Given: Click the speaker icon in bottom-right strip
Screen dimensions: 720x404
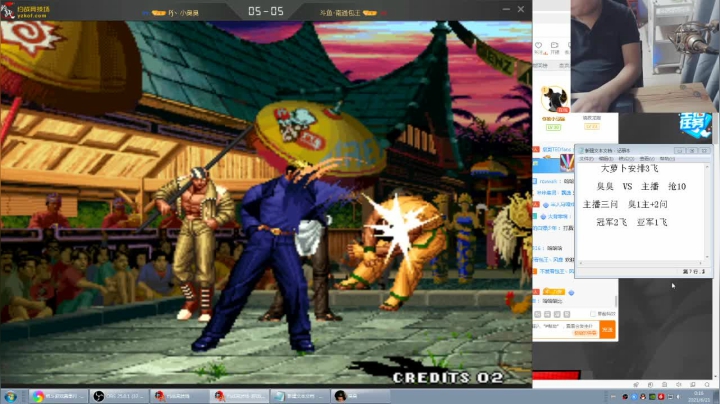Looking at the screenshot, I should pyautogui.click(x=679, y=384).
